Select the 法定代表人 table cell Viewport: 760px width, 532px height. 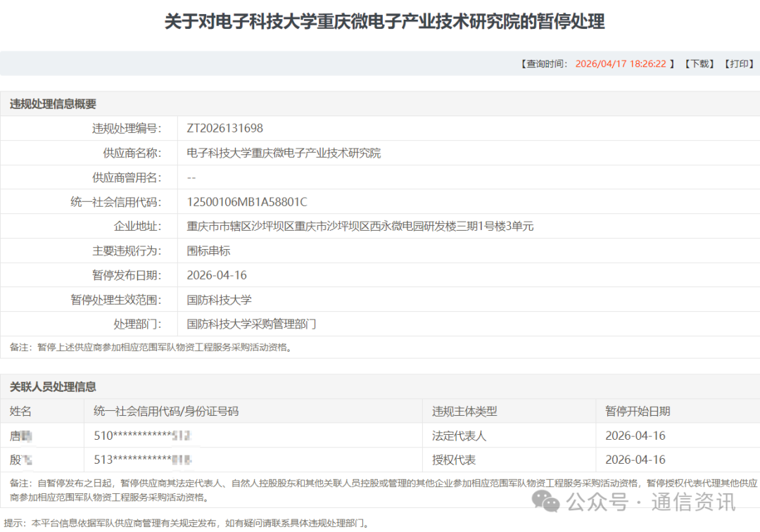(459, 436)
